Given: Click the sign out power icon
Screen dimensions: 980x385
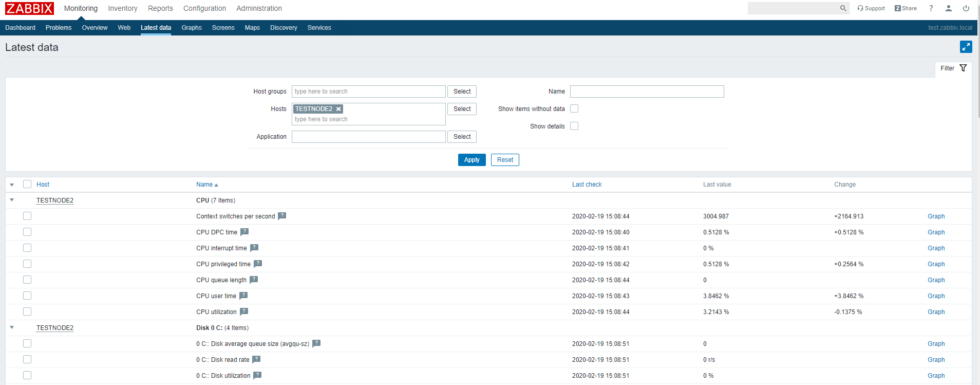Looking at the screenshot, I should pyautogui.click(x=966, y=8).
